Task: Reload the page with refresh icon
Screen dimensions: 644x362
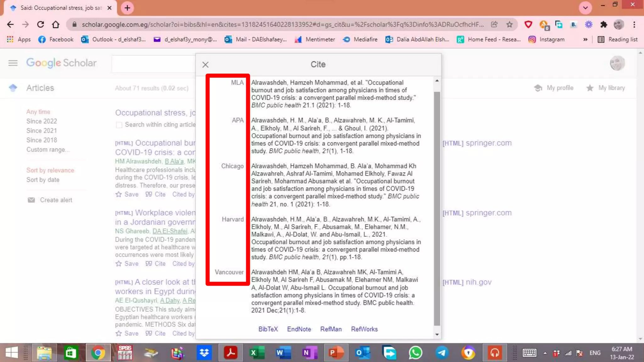Action: [41, 25]
